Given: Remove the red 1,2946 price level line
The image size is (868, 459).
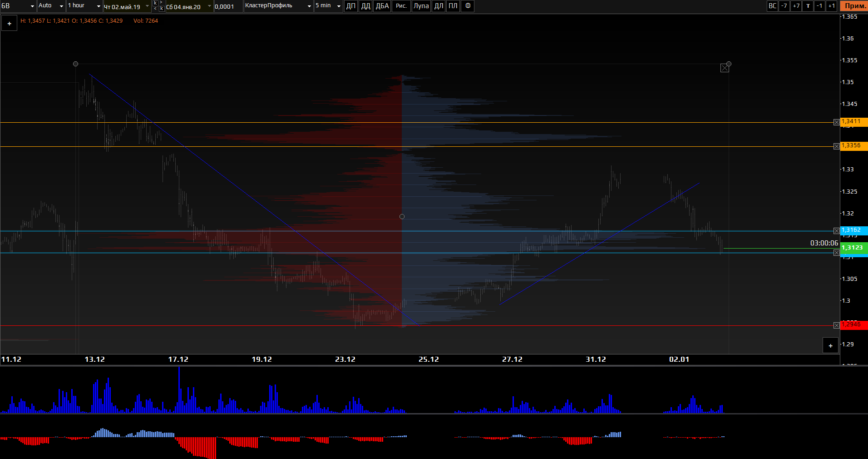Looking at the screenshot, I should coord(836,325).
